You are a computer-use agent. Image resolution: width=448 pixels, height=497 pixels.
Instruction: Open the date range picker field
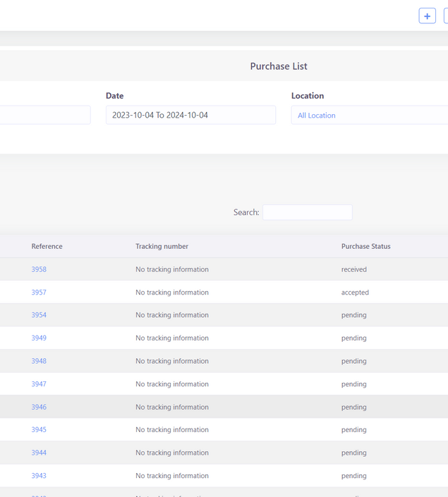(x=190, y=115)
